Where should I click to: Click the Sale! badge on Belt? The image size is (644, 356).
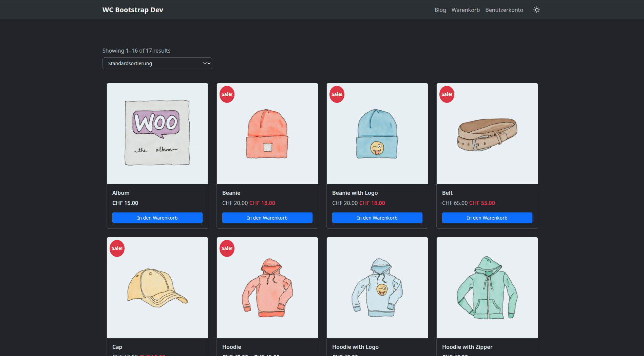point(447,94)
